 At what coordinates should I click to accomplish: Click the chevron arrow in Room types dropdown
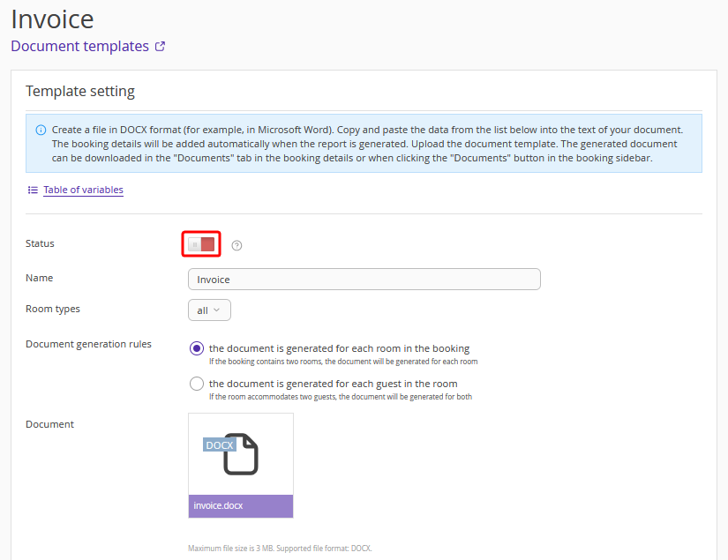coord(218,310)
